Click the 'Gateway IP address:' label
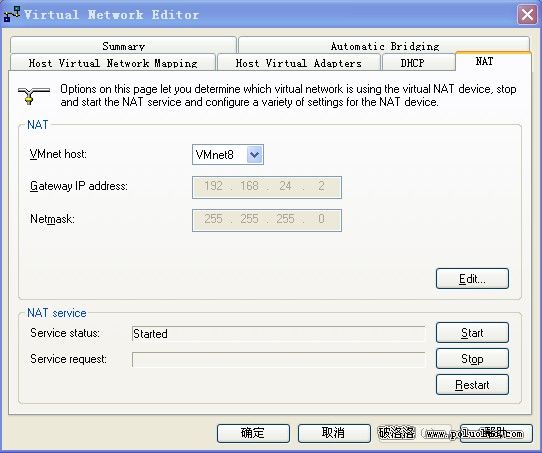This screenshot has height=453, width=542. (x=79, y=186)
